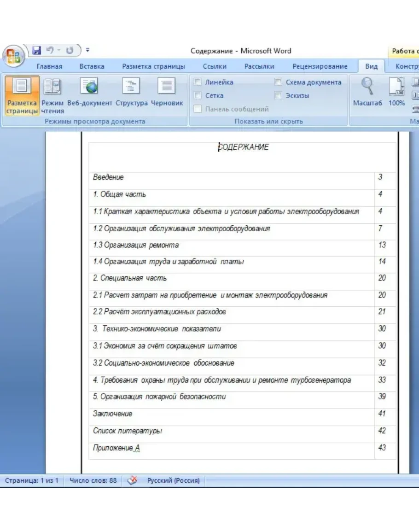Open the Главная tab
Viewport: 419px width, 532px height.
(x=50, y=66)
